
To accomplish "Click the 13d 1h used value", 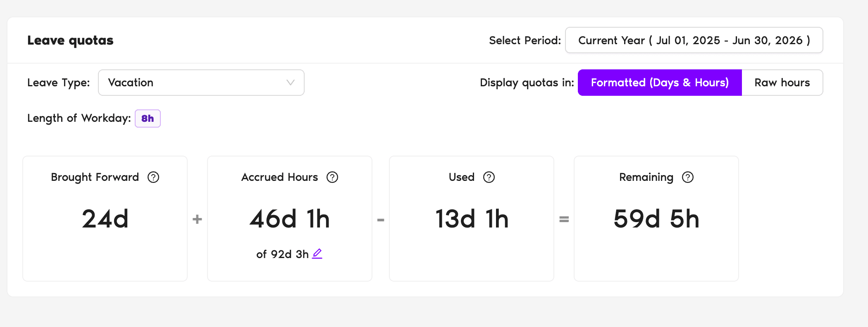I will 472,219.
